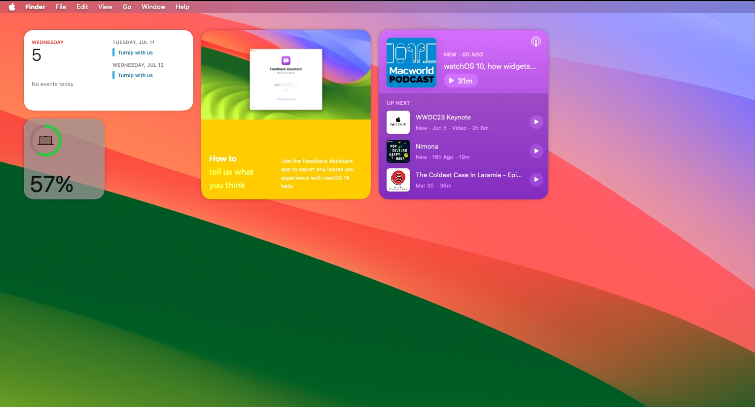
Task: Play the WWDC23 Keynote episode
Action: (x=536, y=122)
